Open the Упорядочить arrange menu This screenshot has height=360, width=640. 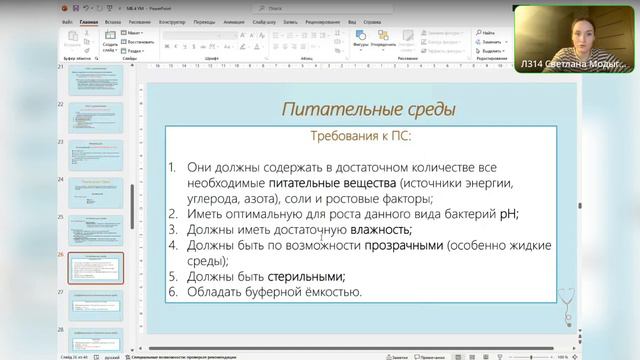pyautogui.click(x=383, y=40)
